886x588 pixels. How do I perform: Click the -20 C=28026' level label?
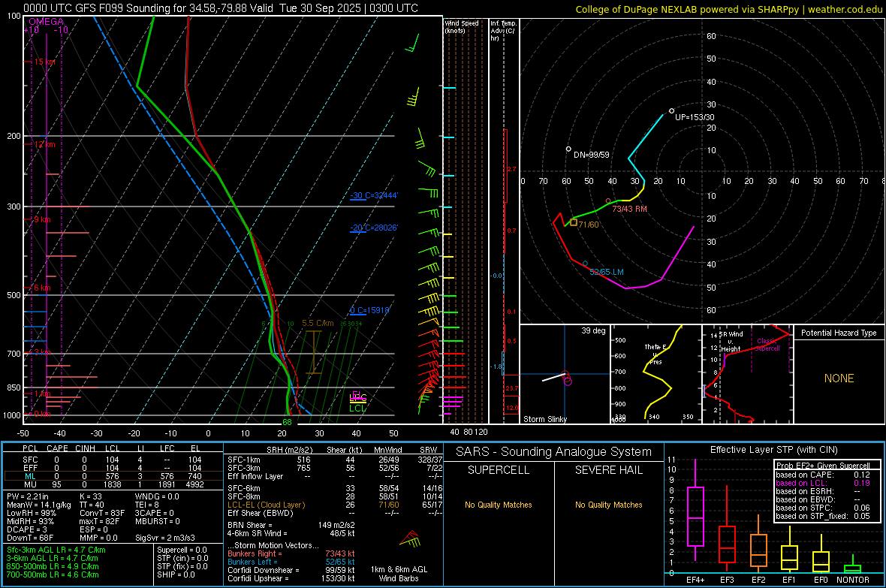(x=373, y=228)
